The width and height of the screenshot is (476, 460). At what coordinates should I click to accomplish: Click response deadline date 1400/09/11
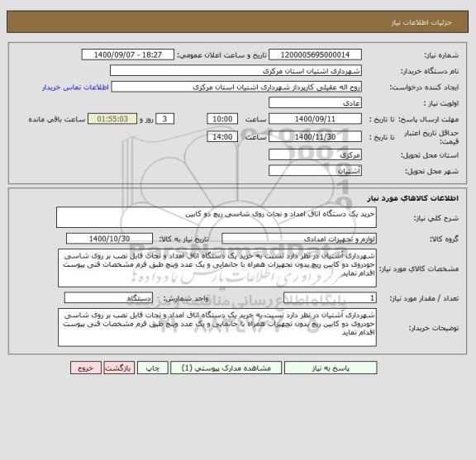[x=315, y=119]
